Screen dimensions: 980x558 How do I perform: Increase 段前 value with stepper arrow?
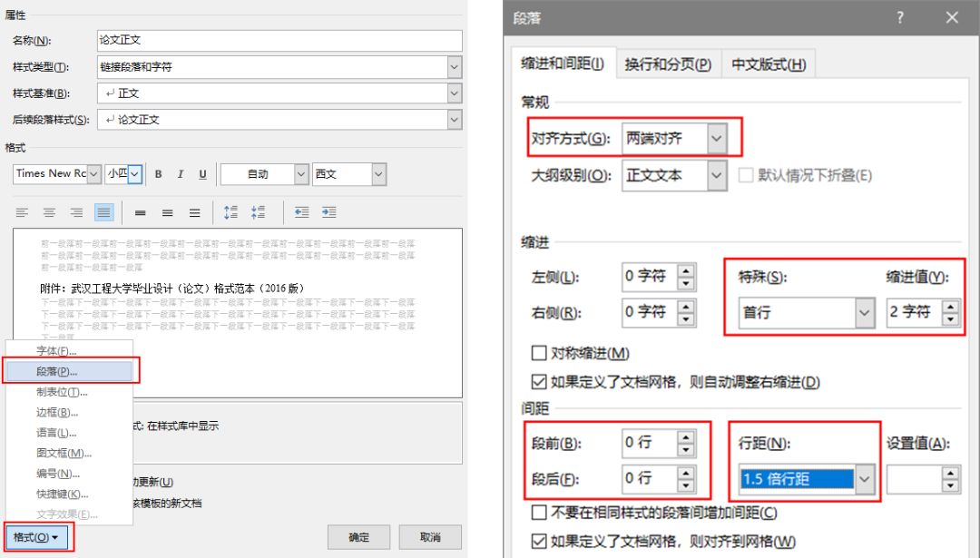(x=686, y=436)
